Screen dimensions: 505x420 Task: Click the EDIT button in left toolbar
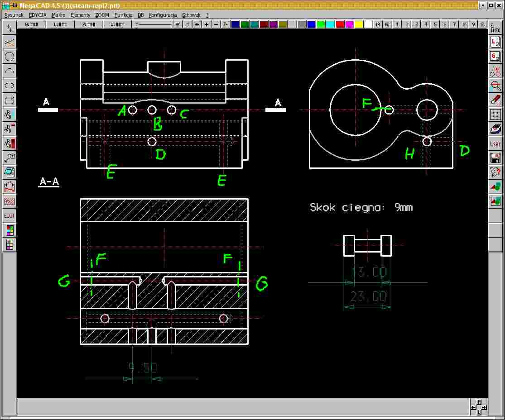coord(10,216)
